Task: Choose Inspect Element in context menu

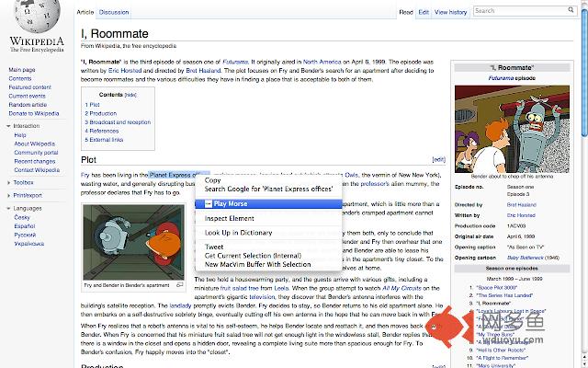Action: click(x=229, y=218)
